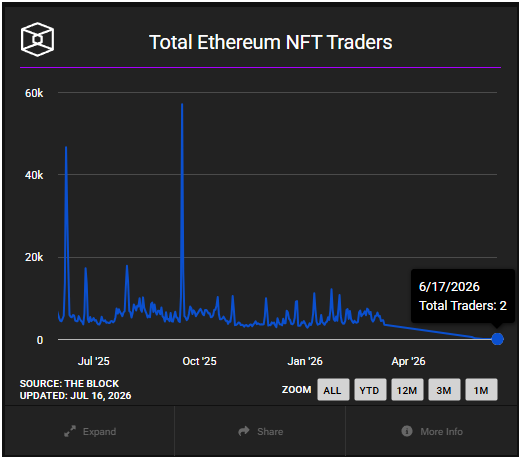This screenshot has height=459, width=521.
Task: Click the Share arrow icon
Action: (244, 431)
